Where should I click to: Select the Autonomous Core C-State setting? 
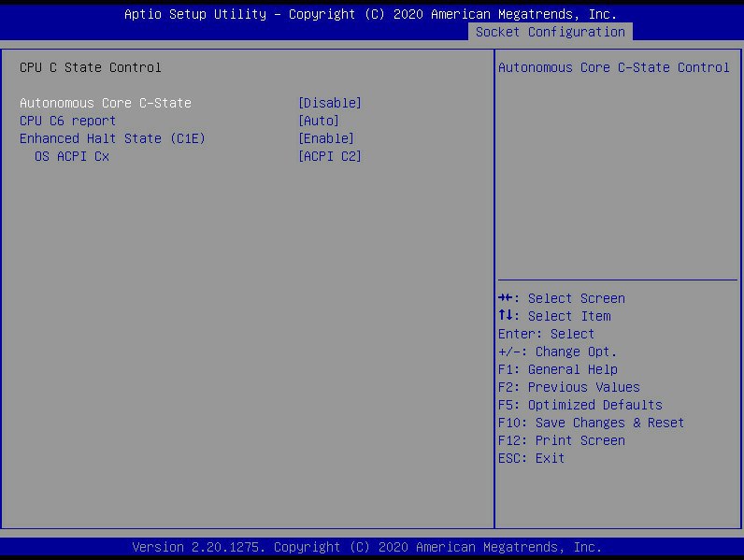[106, 103]
